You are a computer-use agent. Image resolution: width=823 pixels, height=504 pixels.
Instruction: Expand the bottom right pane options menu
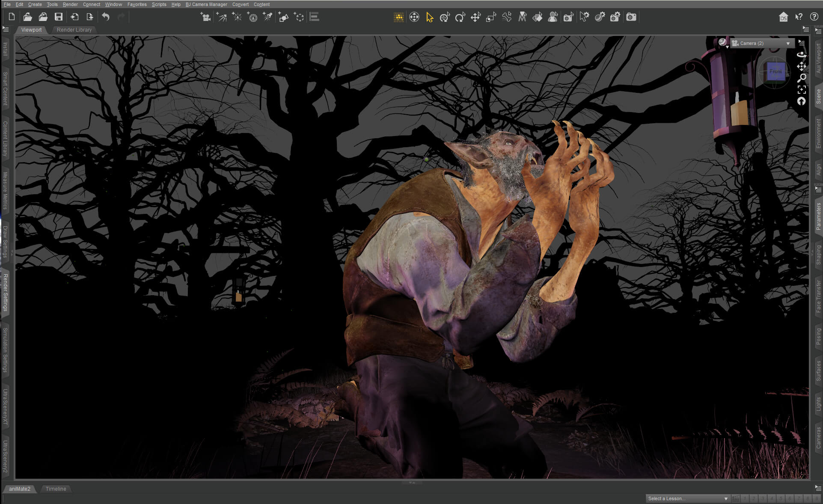click(x=818, y=488)
